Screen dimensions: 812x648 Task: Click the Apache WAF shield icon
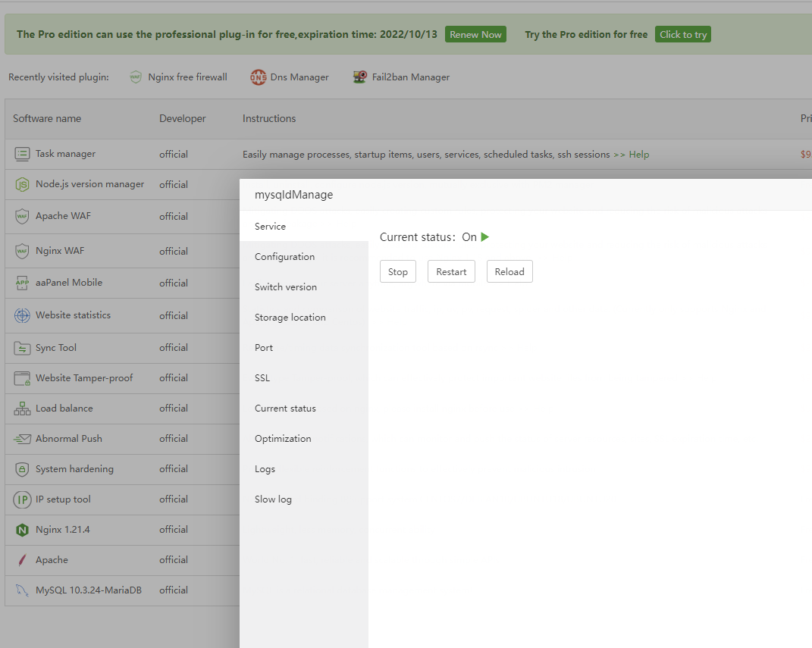pyautogui.click(x=21, y=216)
